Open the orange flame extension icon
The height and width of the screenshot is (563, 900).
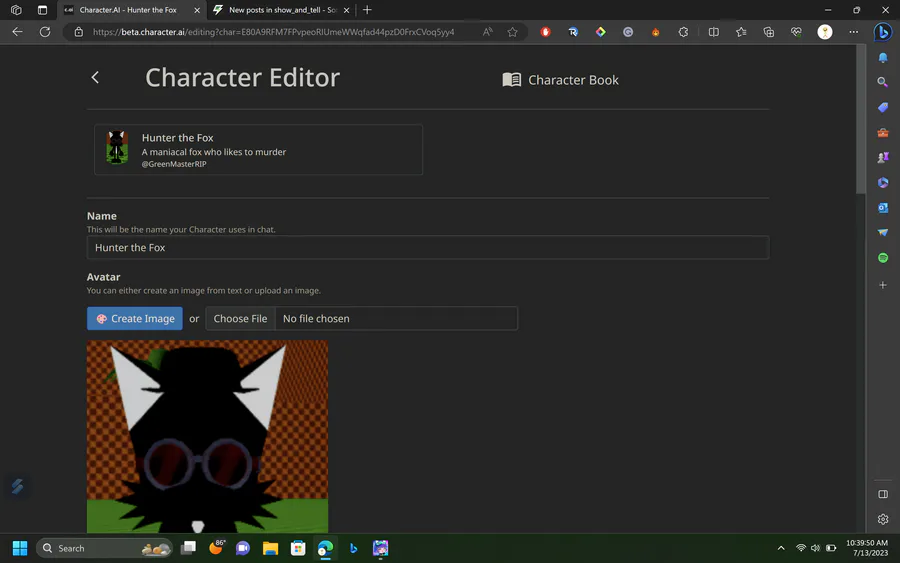pos(655,32)
